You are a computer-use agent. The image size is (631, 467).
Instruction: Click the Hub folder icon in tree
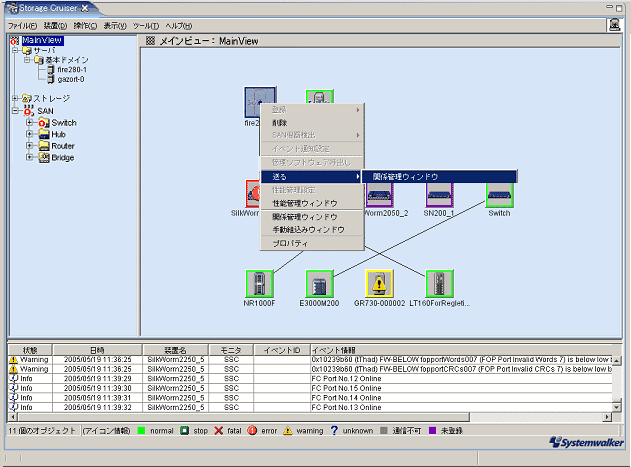tap(44, 134)
